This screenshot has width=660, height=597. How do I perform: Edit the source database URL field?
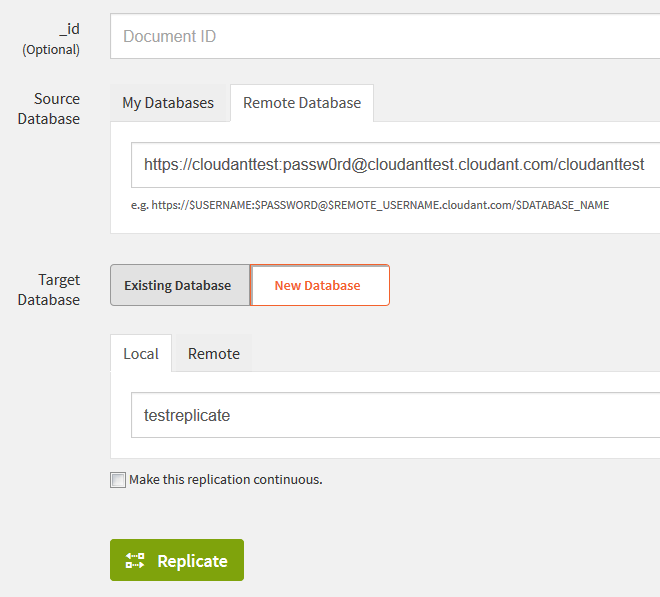[395, 165]
